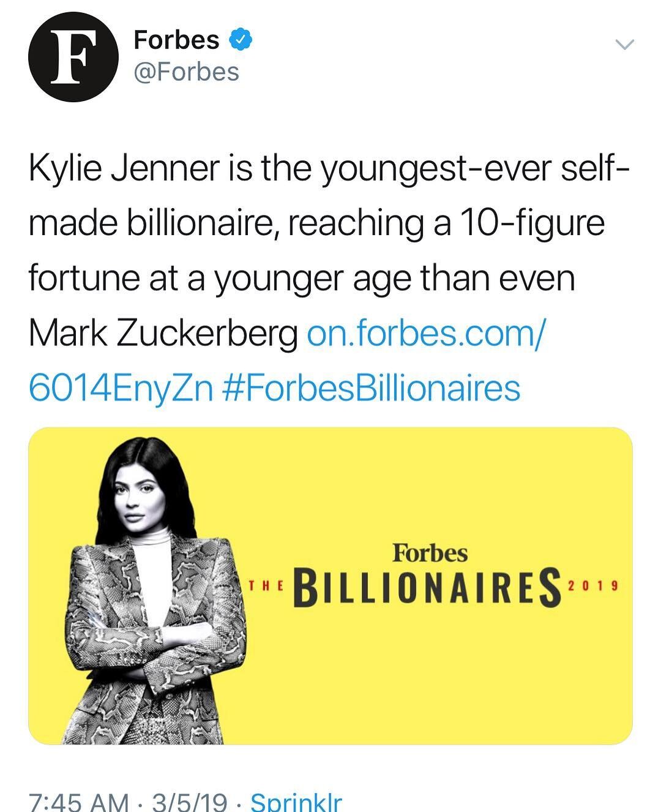Open the Forbes profile avatar
The image size is (661, 812).
[73, 57]
